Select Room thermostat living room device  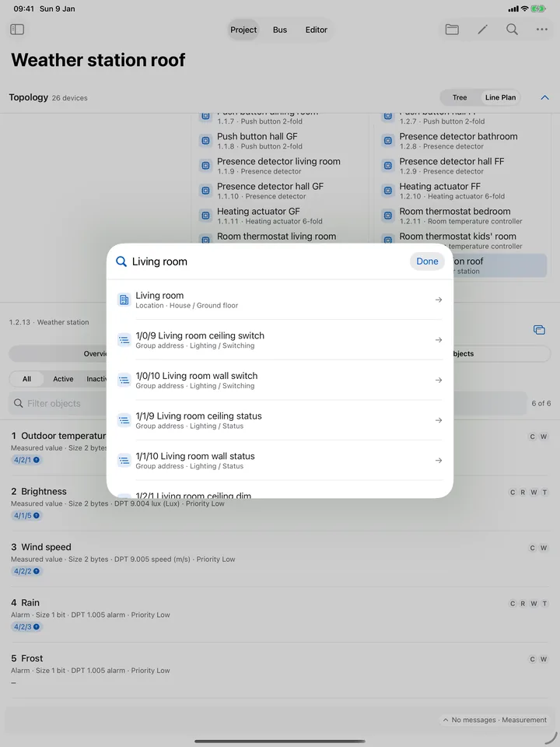coord(281,237)
